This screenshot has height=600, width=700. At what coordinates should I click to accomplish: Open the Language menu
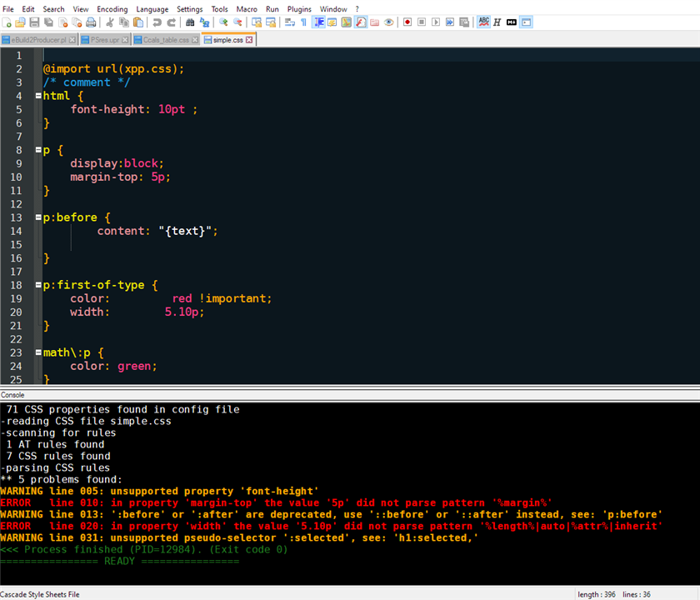pos(152,9)
